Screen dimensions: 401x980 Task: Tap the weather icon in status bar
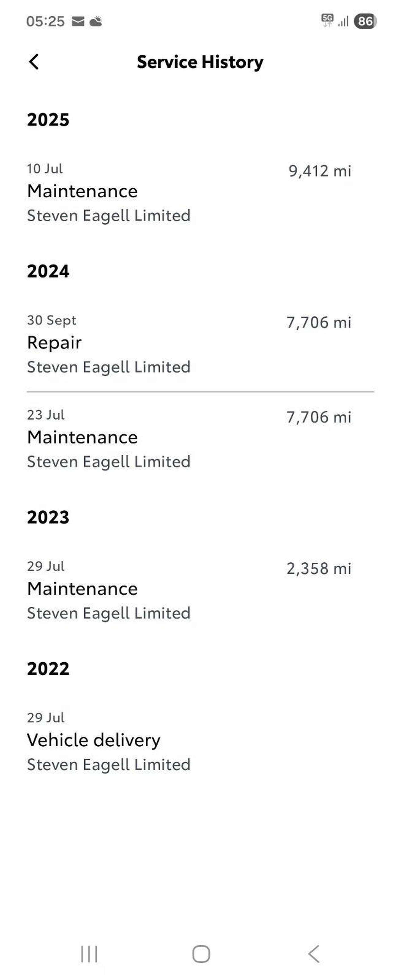96,21
